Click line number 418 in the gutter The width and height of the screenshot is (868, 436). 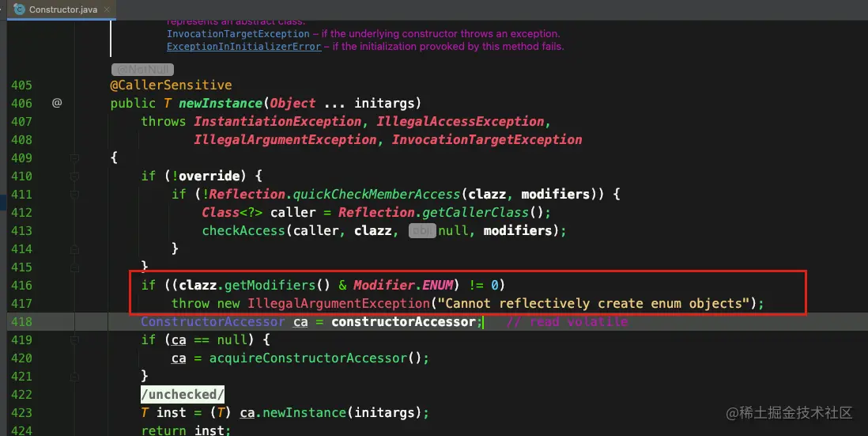coord(21,322)
